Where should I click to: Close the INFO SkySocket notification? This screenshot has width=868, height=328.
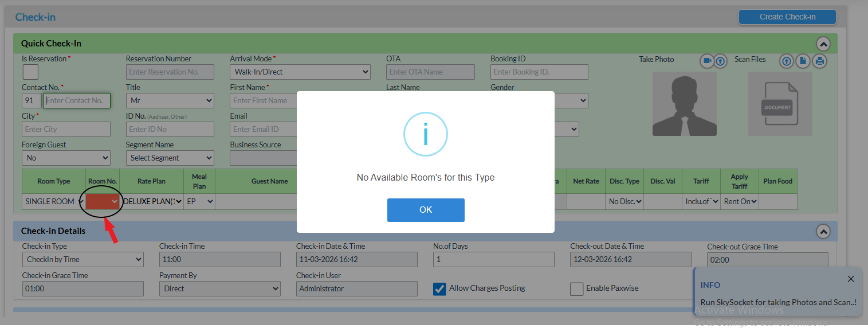[x=851, y=279]
